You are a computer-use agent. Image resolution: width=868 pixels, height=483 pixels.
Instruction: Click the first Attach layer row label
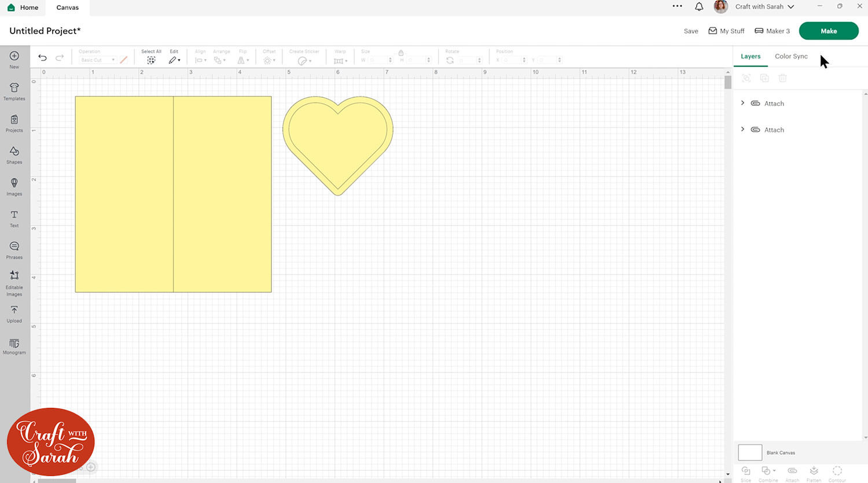774,104
